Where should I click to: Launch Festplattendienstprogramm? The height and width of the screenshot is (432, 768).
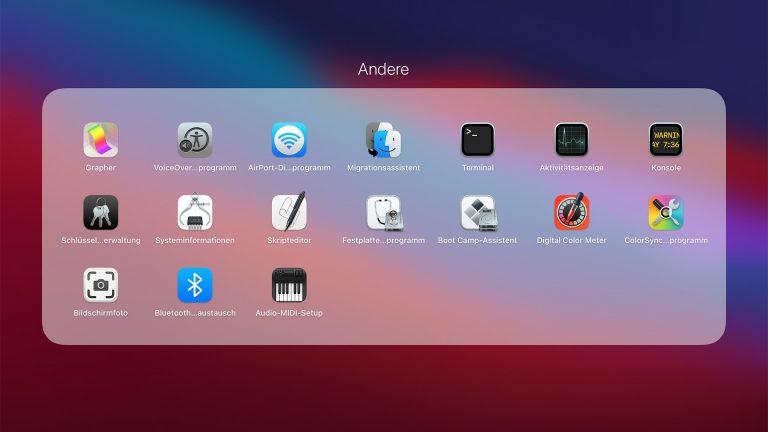(x=383, y=213)
